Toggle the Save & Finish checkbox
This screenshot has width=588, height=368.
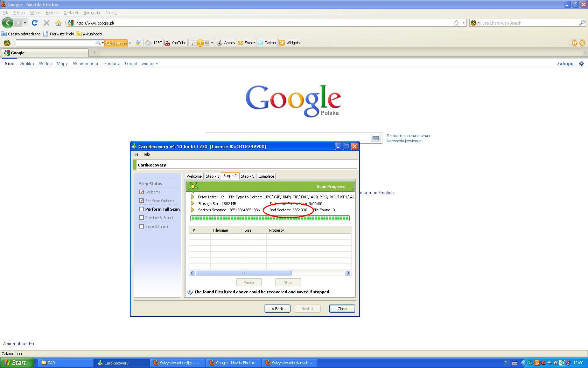click(x=141, y=226)
